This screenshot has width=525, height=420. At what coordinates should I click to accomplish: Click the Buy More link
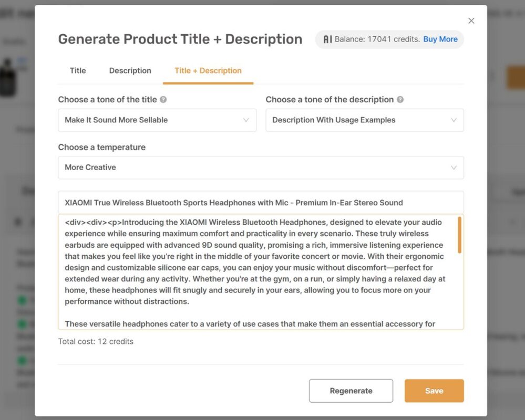(440, 39)
